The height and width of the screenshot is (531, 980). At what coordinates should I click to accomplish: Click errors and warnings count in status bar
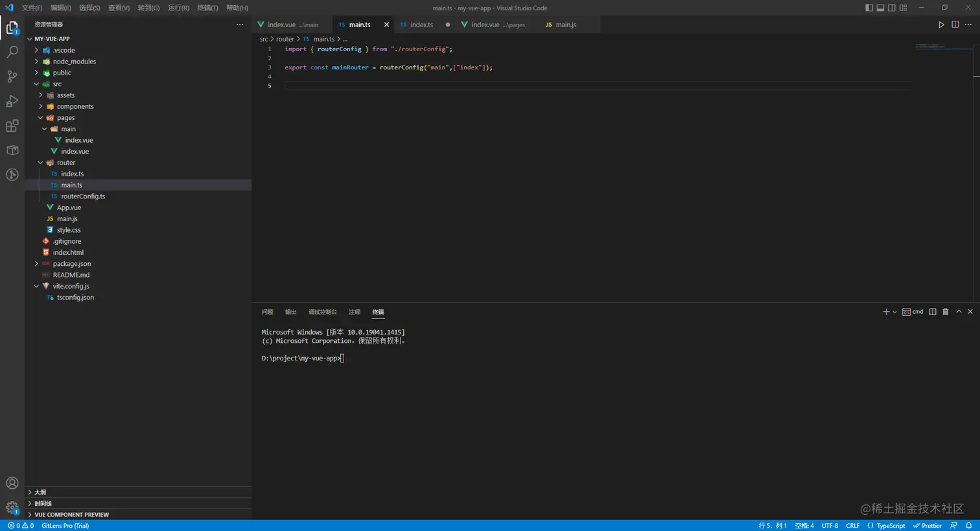21,526
